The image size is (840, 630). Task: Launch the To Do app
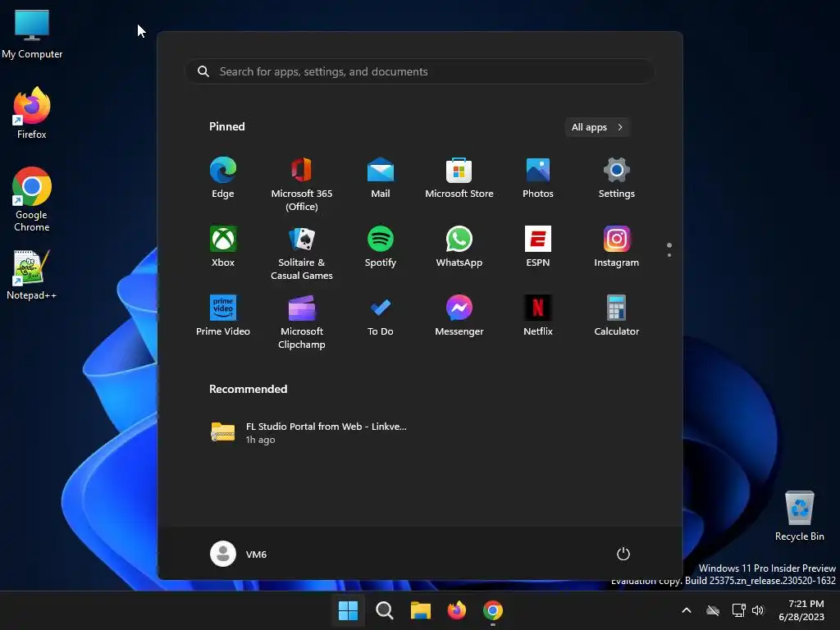(381, 316)
